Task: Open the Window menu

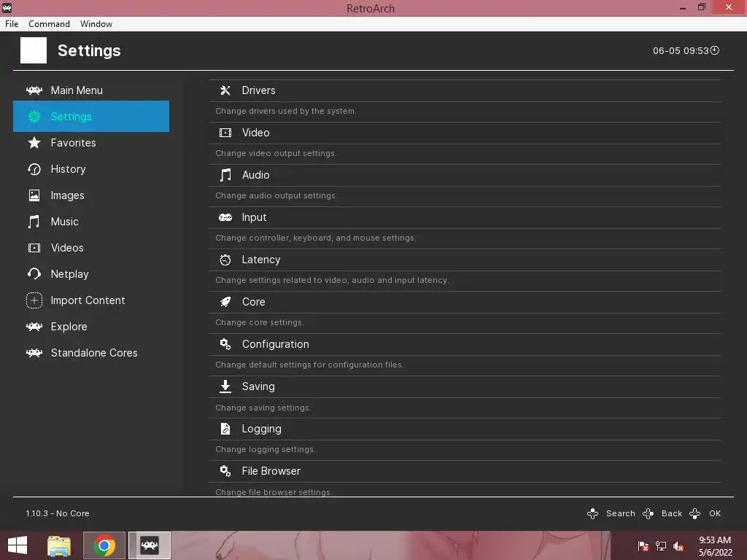Action: pos(96,24)
